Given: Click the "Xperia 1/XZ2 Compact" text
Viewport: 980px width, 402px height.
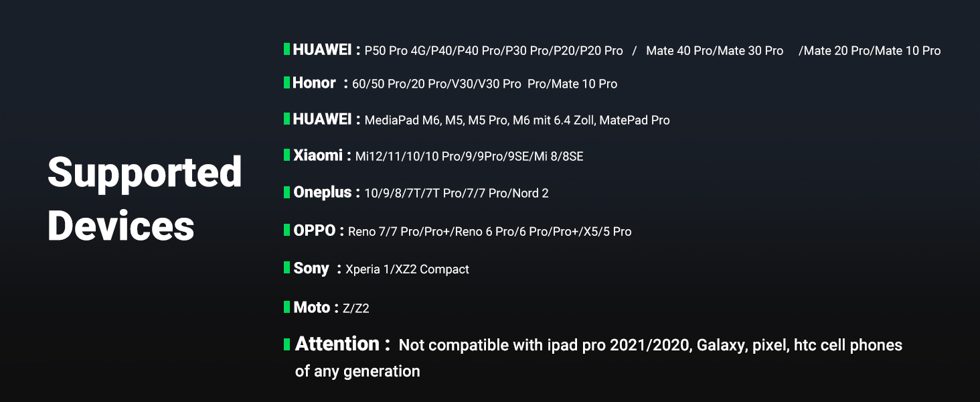Looking at the screenshot, I should (x=407, y=269).
